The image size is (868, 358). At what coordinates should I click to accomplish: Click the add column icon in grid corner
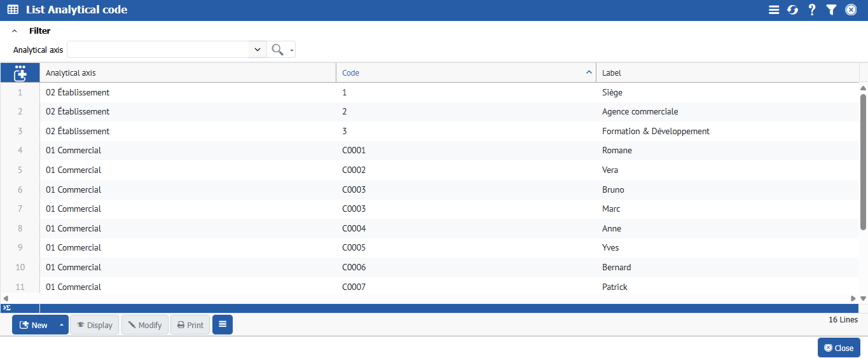pos(20,72)
